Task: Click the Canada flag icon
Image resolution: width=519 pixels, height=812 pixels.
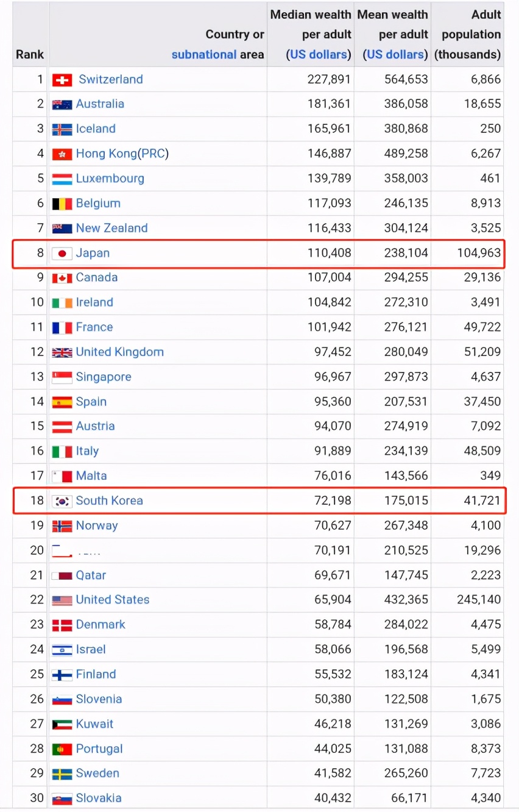Action: click(62, 278)
